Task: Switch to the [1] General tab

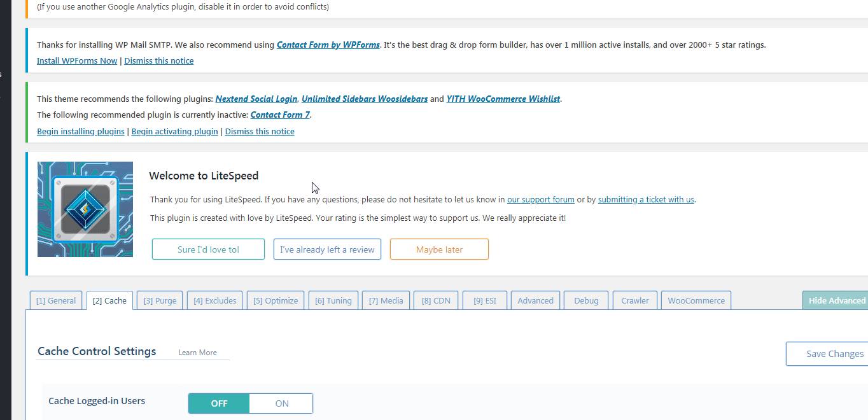Action: [56, 300]
